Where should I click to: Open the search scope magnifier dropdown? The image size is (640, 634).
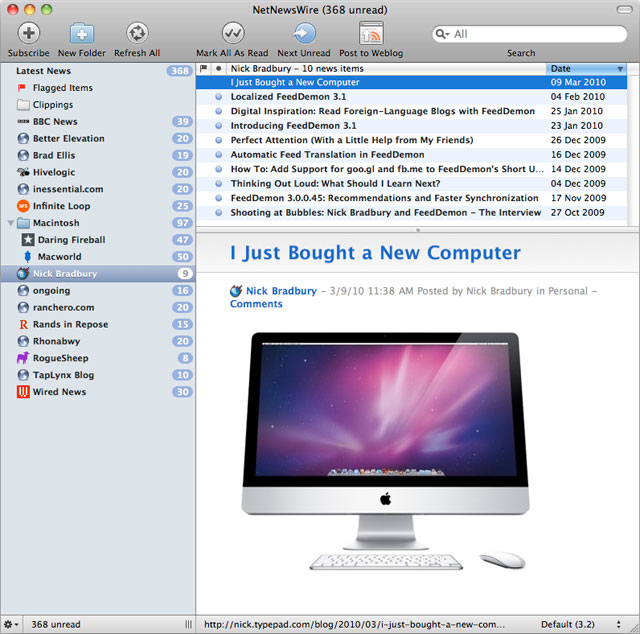pos(442,34)
